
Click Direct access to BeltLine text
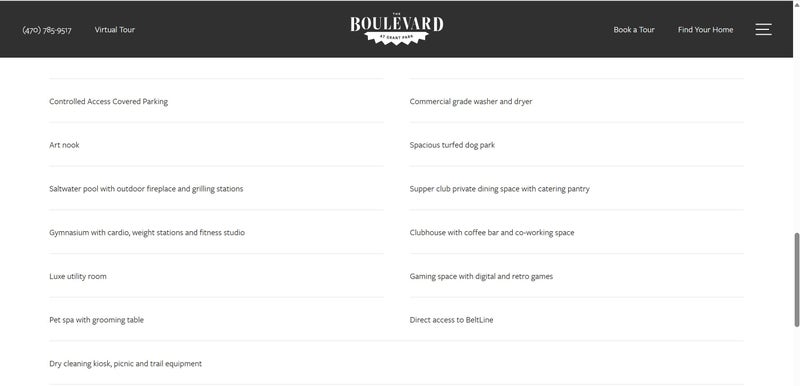(452, 320)
